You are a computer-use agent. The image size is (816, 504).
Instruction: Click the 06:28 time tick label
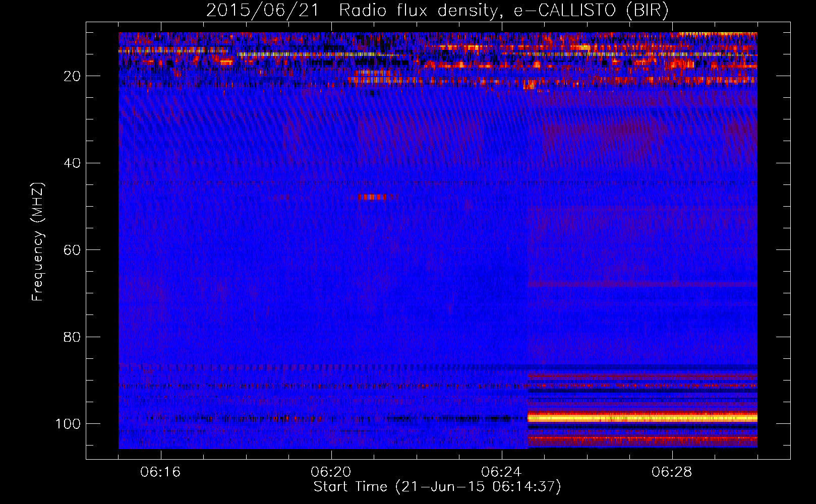point(672,472)
